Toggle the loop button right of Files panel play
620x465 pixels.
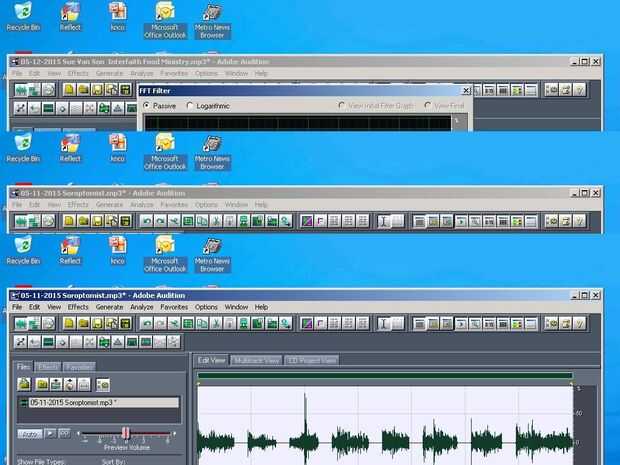point(64,434)
